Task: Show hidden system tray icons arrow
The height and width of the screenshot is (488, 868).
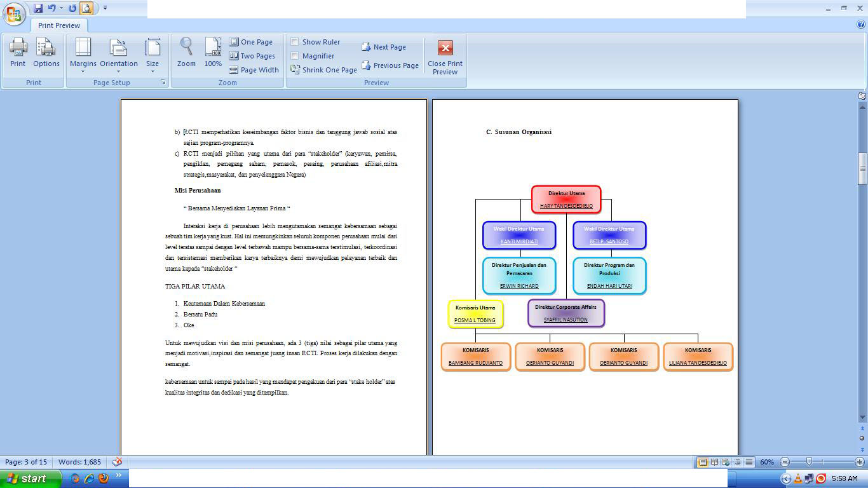Action: pyautogui.click(x=786, y=478)
